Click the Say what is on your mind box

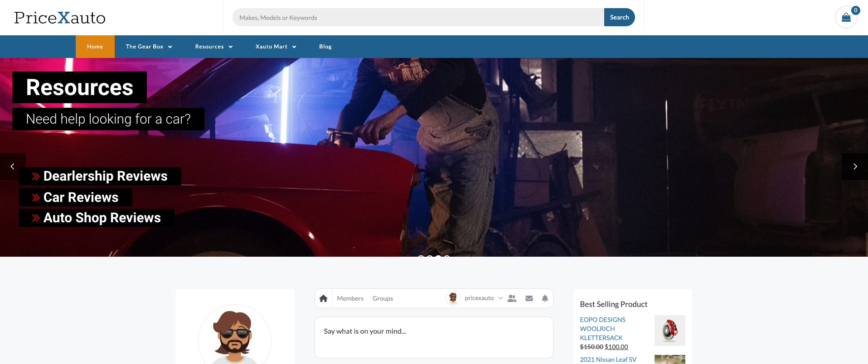pyautogui.click(x=434, y=337)
